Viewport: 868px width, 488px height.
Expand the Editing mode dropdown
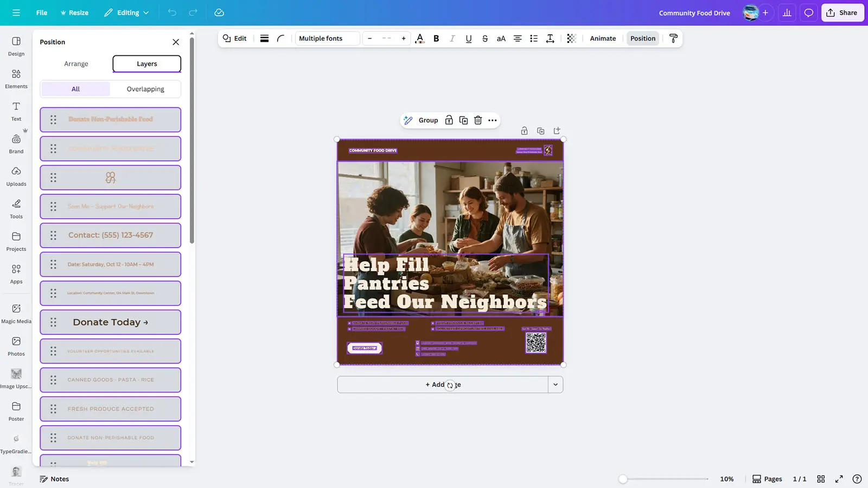[x=126, y=13]
